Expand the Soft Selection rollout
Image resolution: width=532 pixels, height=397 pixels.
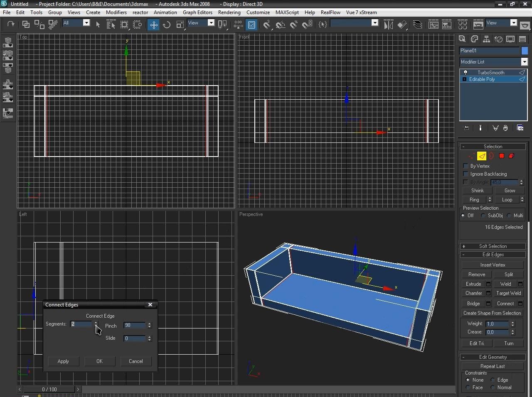[493, 246]
